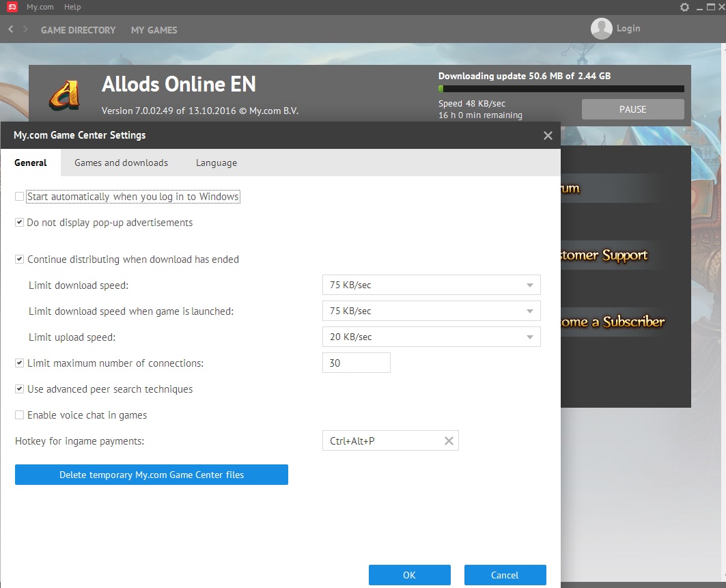This screenshot has height=588, width=726.
Task: Disable advanced peer search techniques
Action: [x=19, y=389]
